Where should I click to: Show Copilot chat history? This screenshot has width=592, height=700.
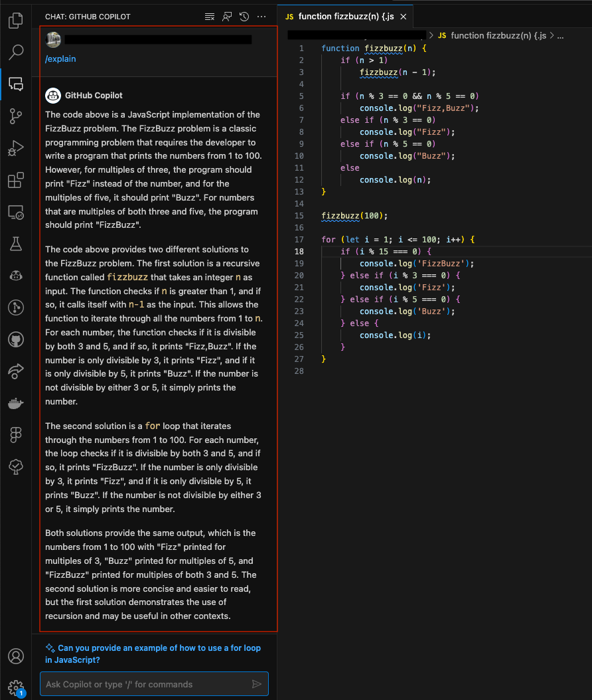click(x=244, y=17)
